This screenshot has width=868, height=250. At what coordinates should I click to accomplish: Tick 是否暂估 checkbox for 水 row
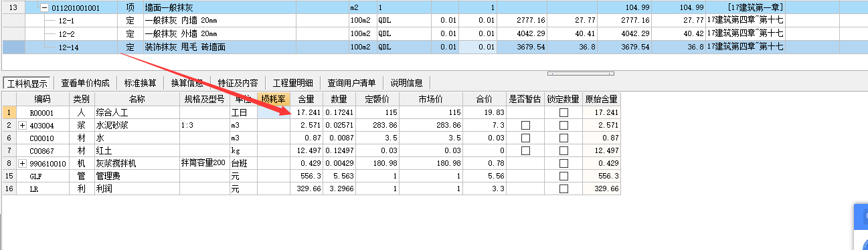(x=525, y=138)
